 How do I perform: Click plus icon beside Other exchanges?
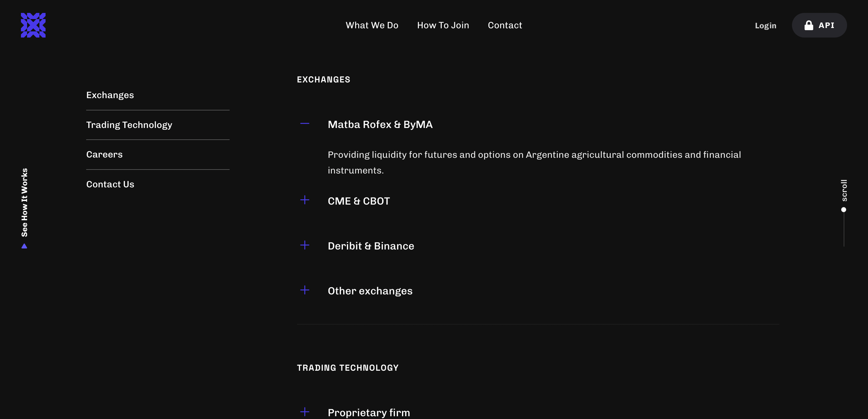pos(304,290)
